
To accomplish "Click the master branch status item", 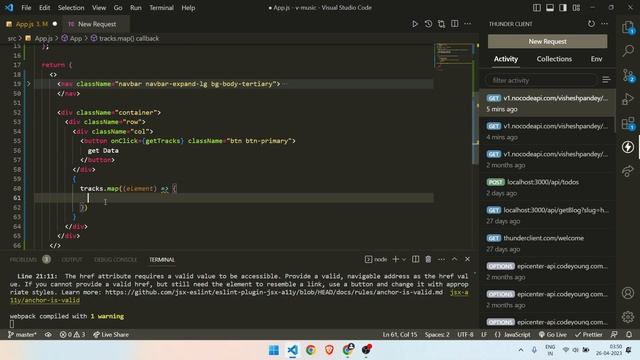I will click(x=22, y=334).
